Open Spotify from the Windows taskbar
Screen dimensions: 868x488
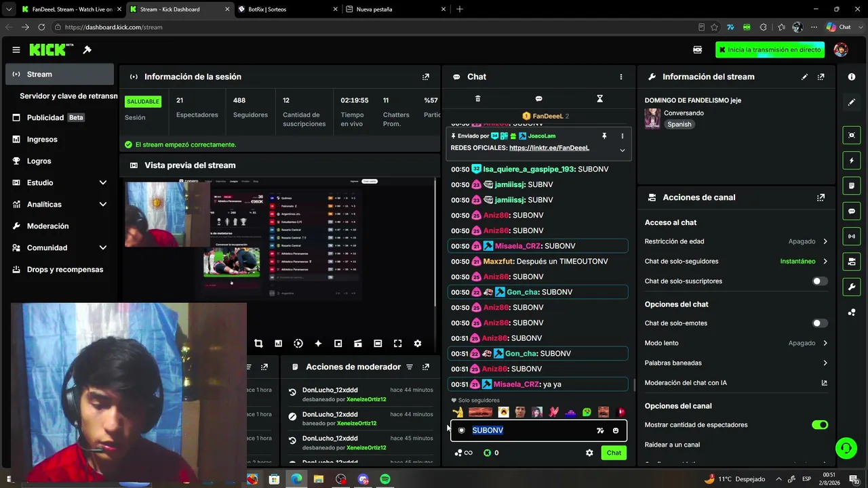point(385,479)
